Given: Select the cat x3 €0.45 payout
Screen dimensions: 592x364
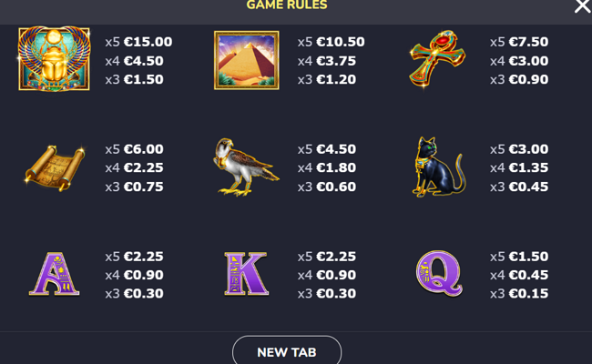Looking at the screenshot, I should click(519, 187).
